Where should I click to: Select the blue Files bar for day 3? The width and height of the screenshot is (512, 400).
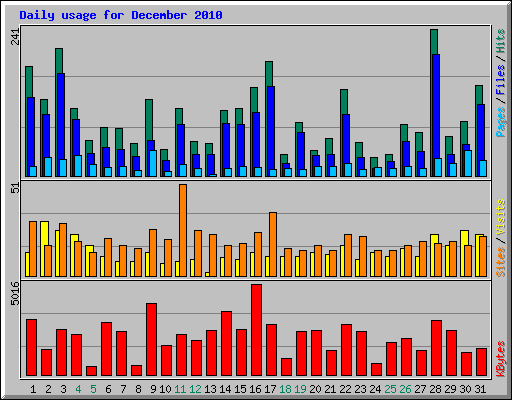[x=61, y=117]
